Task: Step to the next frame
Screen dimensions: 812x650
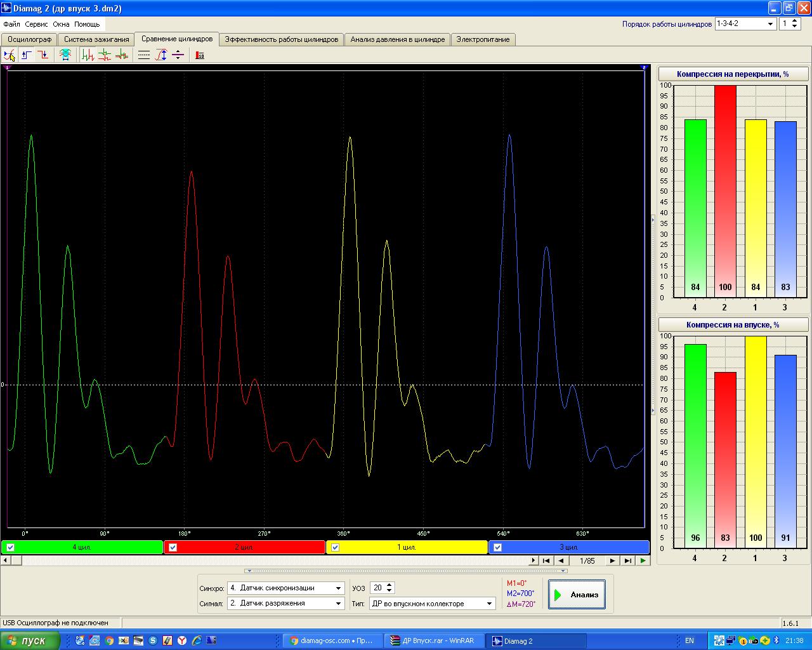Action: click(x=612, y=560)
